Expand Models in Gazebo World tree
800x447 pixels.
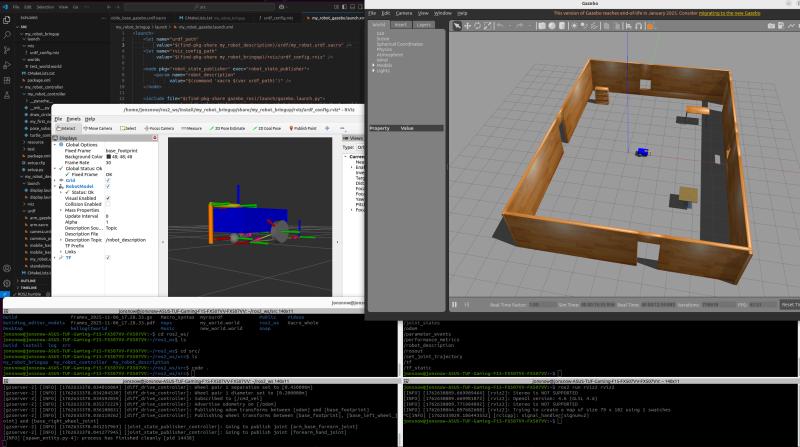pyautogui.click(x=373, y=65)
